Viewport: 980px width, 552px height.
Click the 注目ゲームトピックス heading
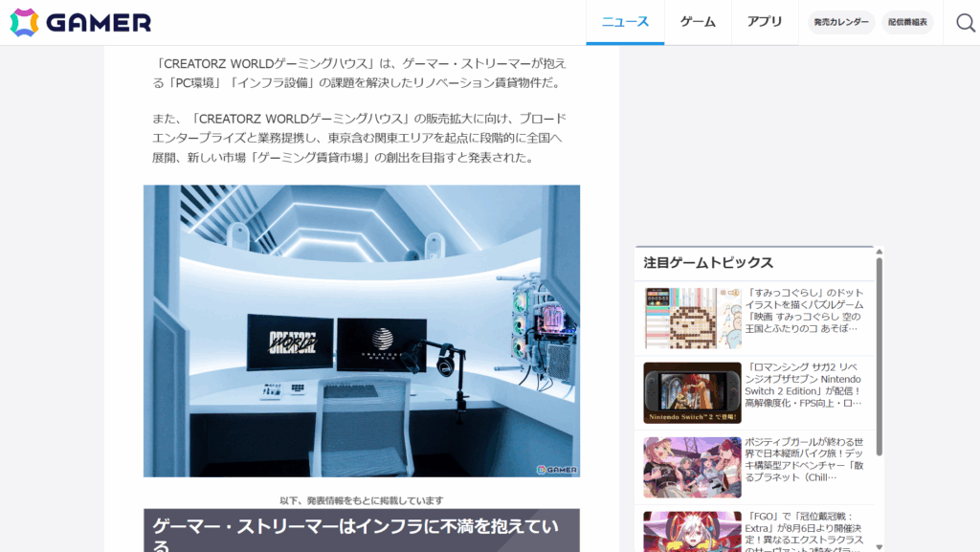point(708,263)
